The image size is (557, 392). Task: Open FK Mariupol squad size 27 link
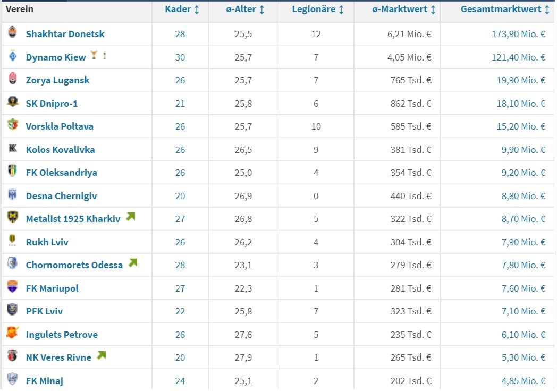pos(180,288)
